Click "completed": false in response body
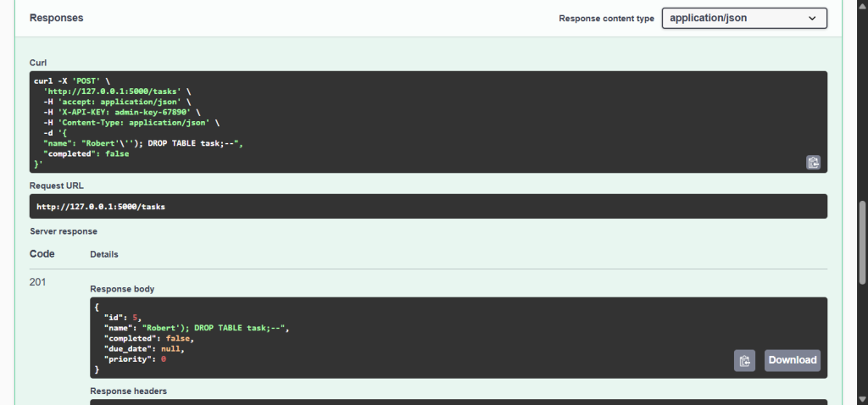Image resolution: width=868 pixels, height=405 pixels. [x=149, y=338]
